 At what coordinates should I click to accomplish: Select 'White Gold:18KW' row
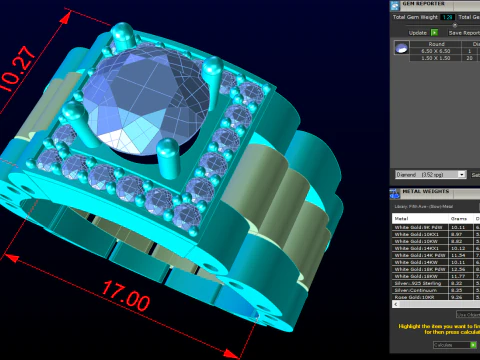point(436,276)
